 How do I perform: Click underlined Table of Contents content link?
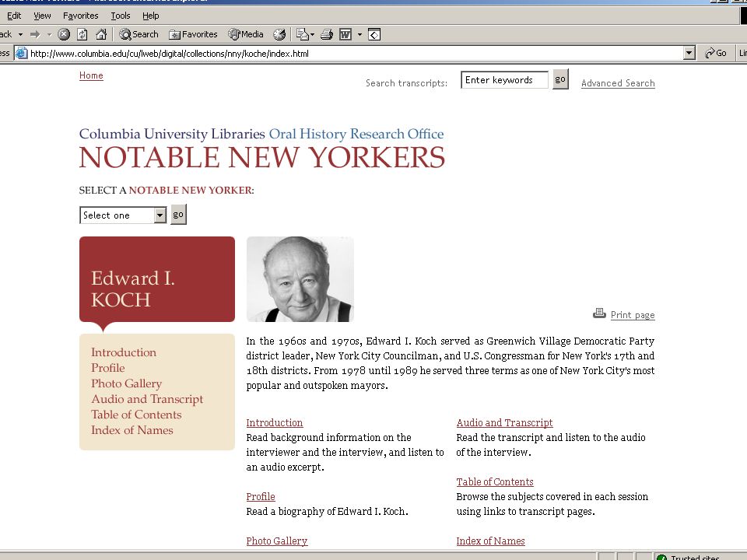[495, 482]
